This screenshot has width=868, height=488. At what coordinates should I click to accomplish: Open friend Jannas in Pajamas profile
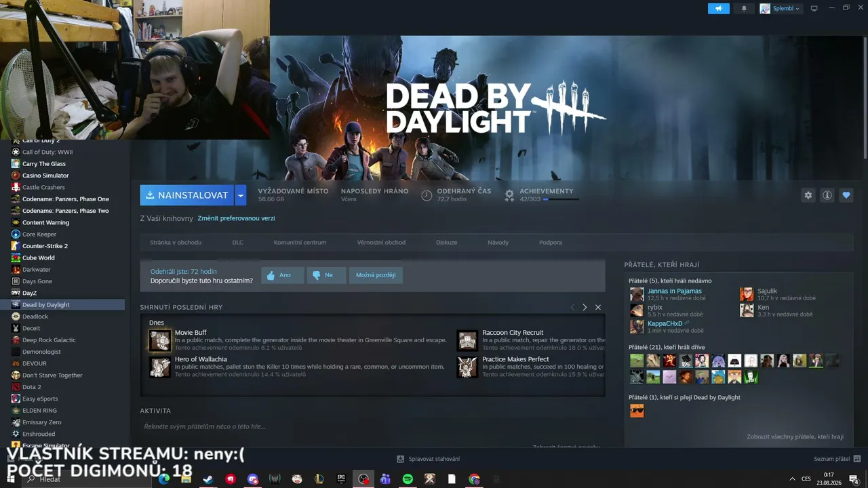[x=674, y=291]
